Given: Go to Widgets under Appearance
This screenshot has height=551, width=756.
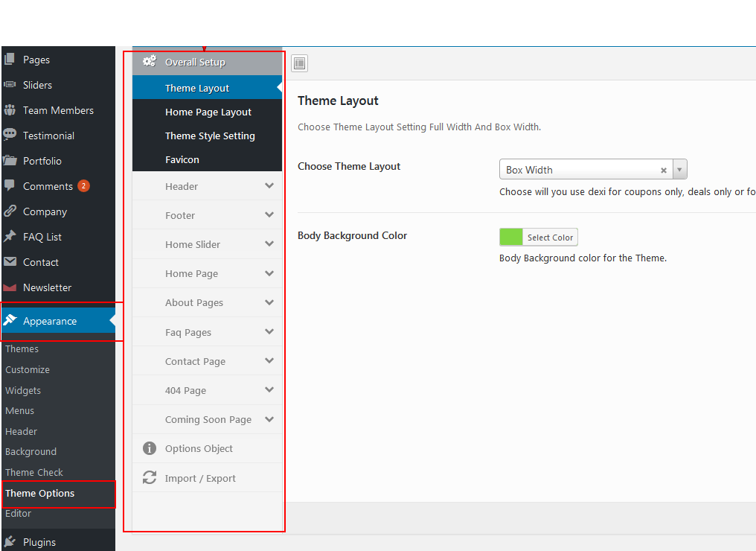Looking at the screenshot, I should tap(23, 390).
